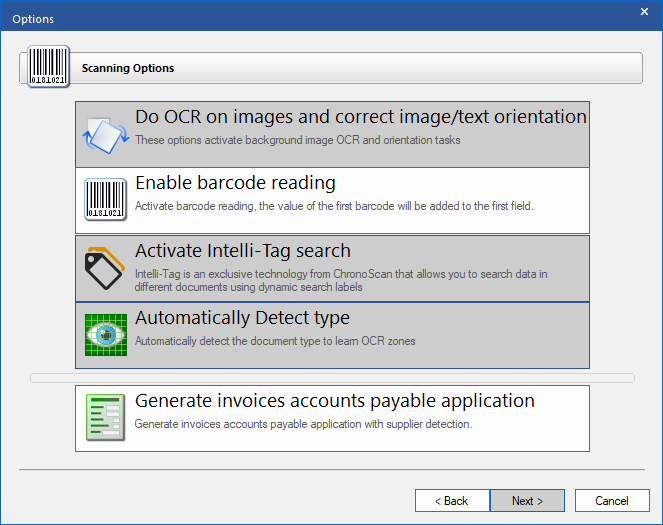Click the supplier detection description text
The width and height of the screenshot is (663, 525).
click(304, 424)
